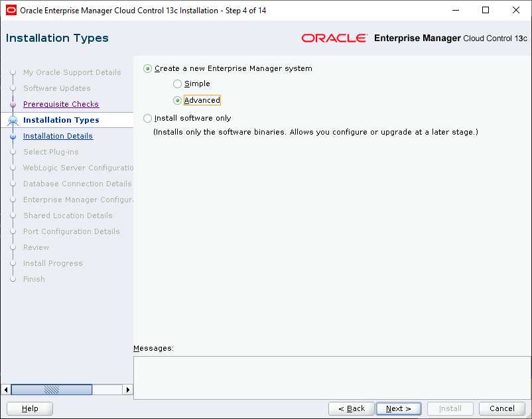
Task: Click sidebar scrollbar right arrow
Action: point(128,390)
